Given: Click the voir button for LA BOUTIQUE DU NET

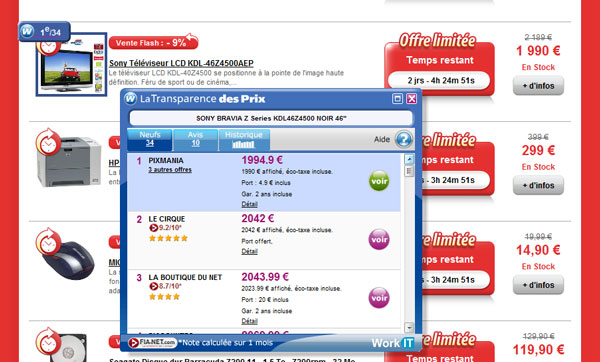Looking at the screenshot, I should 379,298.
